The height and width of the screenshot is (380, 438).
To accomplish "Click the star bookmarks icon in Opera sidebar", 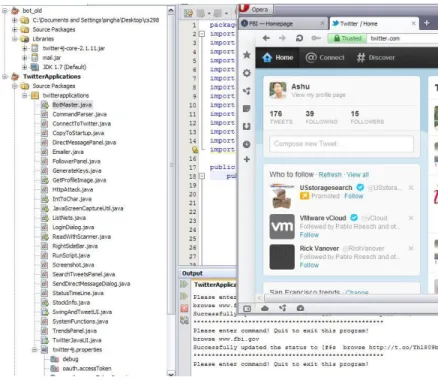I will coord(247,55).
